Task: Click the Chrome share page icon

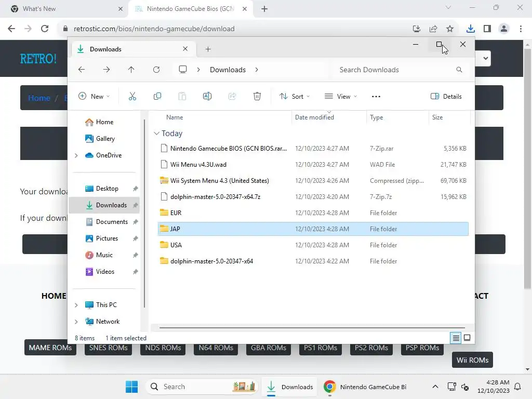Action: pos(433,29)
